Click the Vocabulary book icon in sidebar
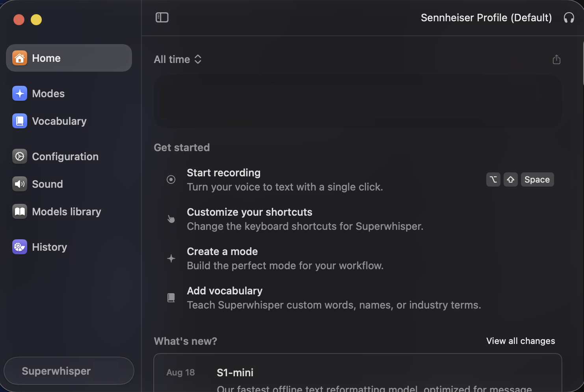584x392 pixels. [20, 121]
